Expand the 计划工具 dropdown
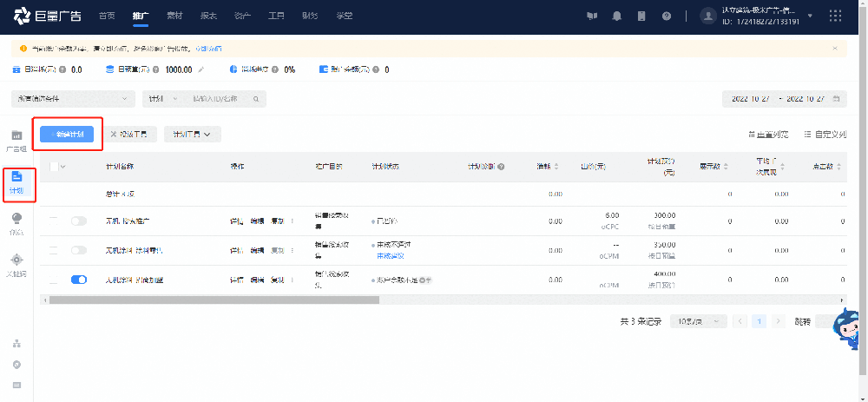Viewport: 868px width, 402px height. point(192,135)
